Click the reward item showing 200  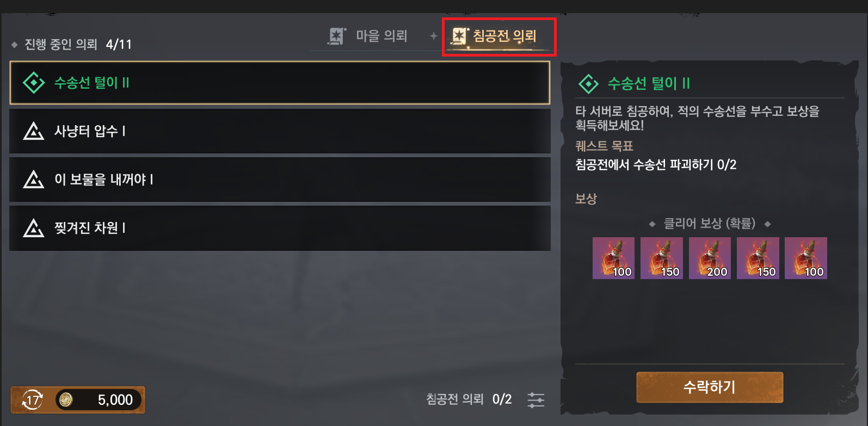710,258
